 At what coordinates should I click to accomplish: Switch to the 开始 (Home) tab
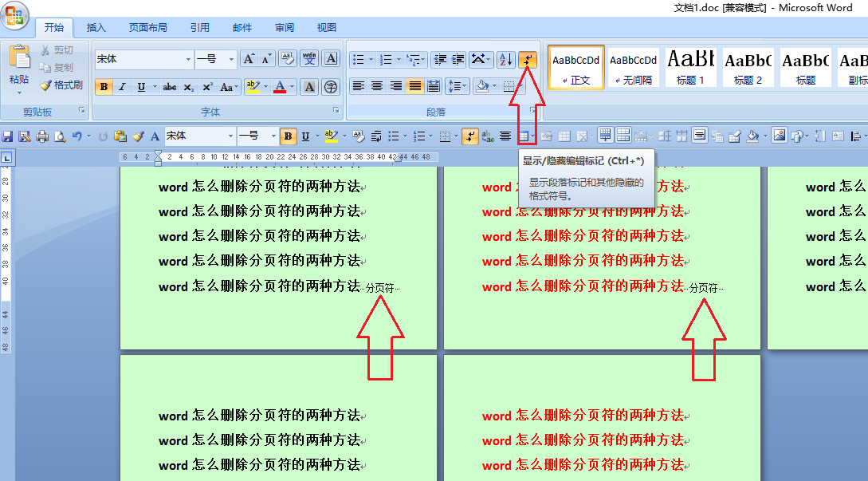pyautogui.click(x=53, y=27)
